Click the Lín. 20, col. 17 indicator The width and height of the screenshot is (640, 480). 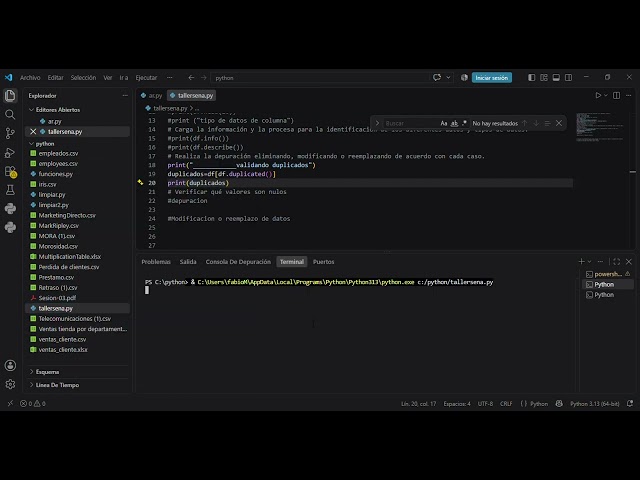point(418,404)
